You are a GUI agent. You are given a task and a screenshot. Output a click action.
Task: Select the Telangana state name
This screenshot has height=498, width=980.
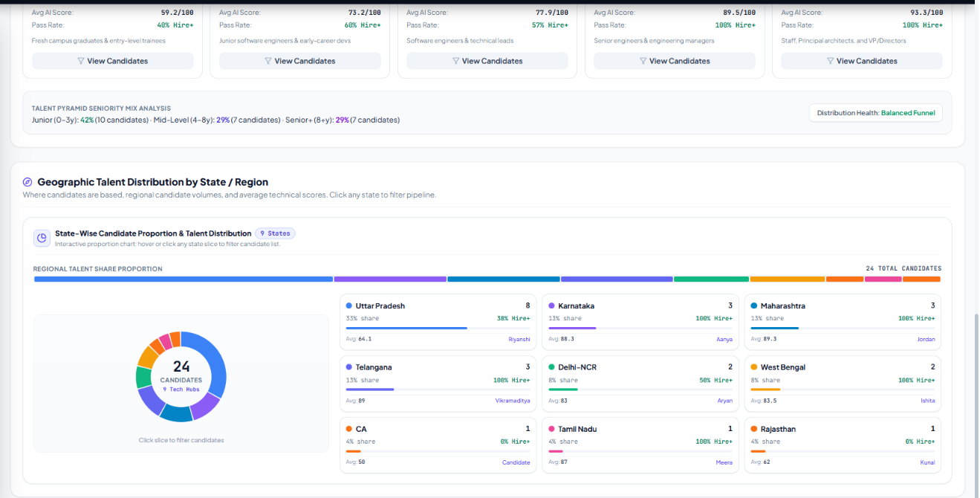(374, 367)
